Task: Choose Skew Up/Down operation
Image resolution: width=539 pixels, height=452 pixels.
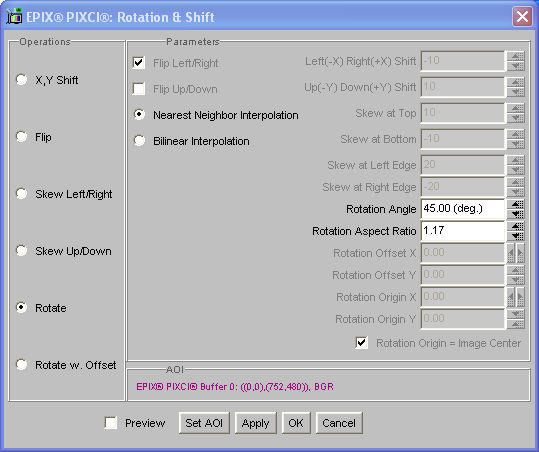Action: [x=22, y=251]
